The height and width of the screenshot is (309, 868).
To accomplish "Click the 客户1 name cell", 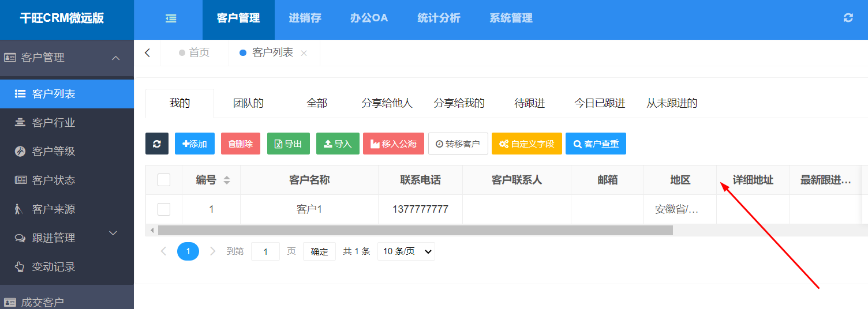I will (x=309, y=209).
